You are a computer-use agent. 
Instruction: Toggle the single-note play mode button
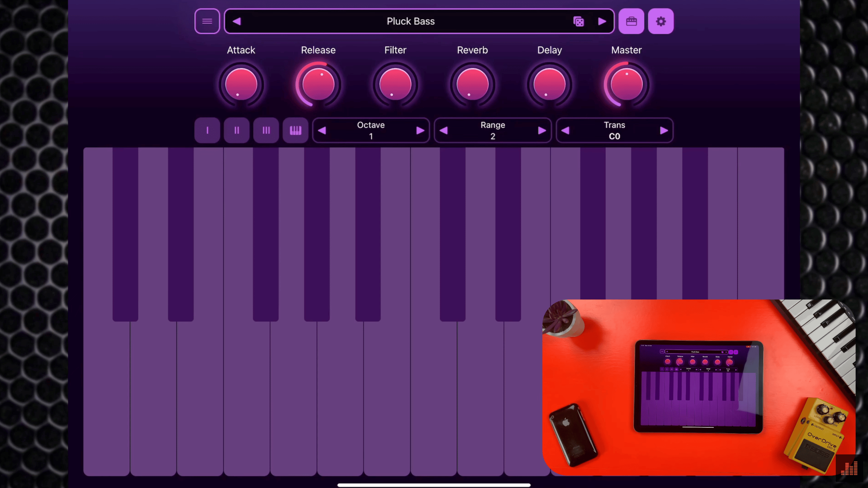coord(207,130)
